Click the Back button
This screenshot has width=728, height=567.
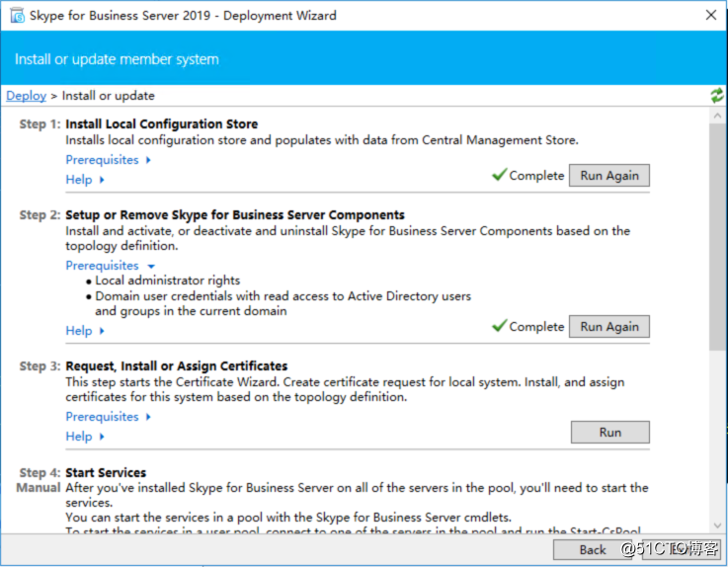coord(593,550)
